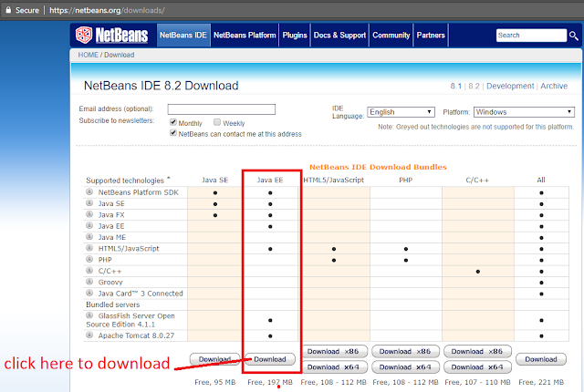The image size is (584, 392).
Task: Click info icon beside Java Card 3 Connected
Action: coord(89,293)
